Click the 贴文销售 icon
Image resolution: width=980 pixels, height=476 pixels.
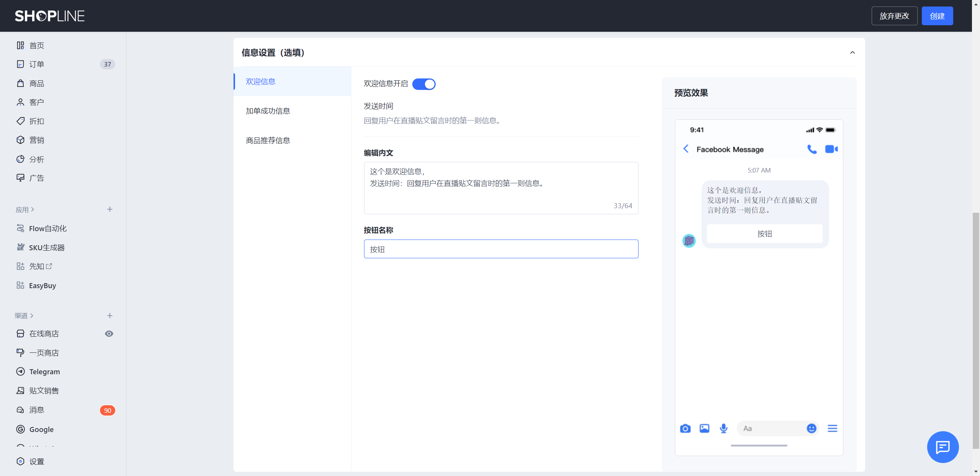click(x=20, y=391)
